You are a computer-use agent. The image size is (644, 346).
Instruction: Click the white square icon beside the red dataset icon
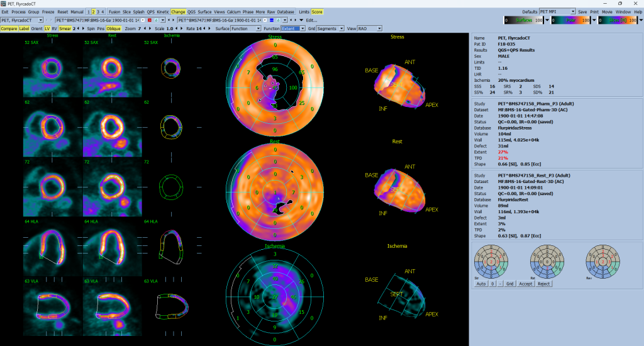pyautogui.click(x=143, y=20)
